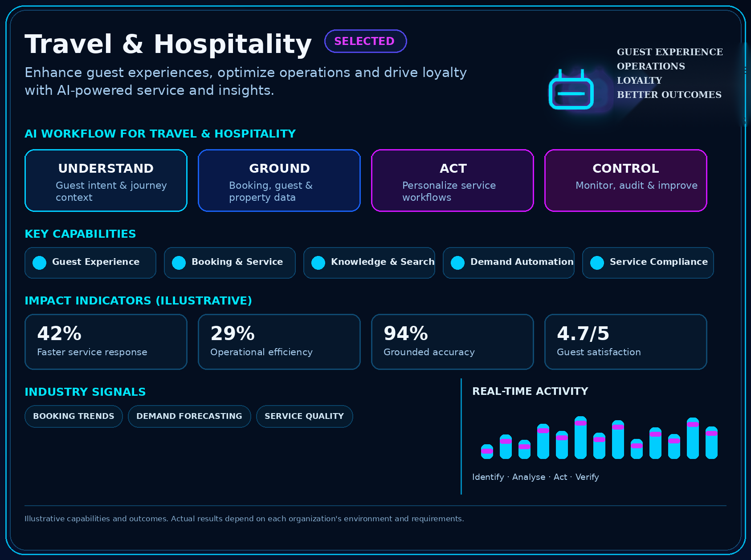The width and height of the screenshot is (751, 560).
Task: Click the 'AI WORKFLOW FOR TRAVEL & HOSPITALITY' heading
Action: click(160, 134)
